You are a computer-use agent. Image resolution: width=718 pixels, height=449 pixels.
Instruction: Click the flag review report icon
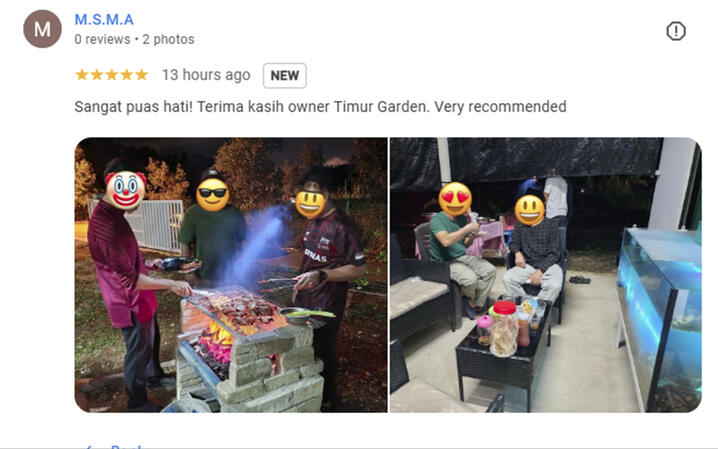[x=675, y=31]
